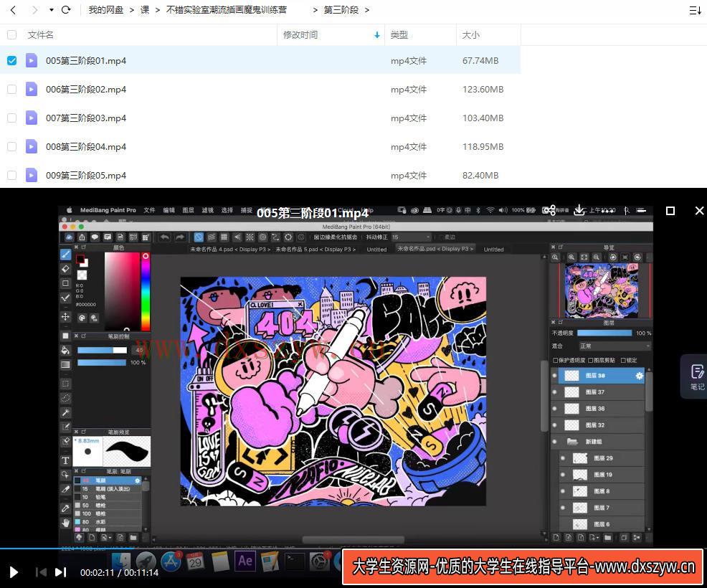Select the Bucket fill tool in MediBang
The image size is (707, 588).
66,351
